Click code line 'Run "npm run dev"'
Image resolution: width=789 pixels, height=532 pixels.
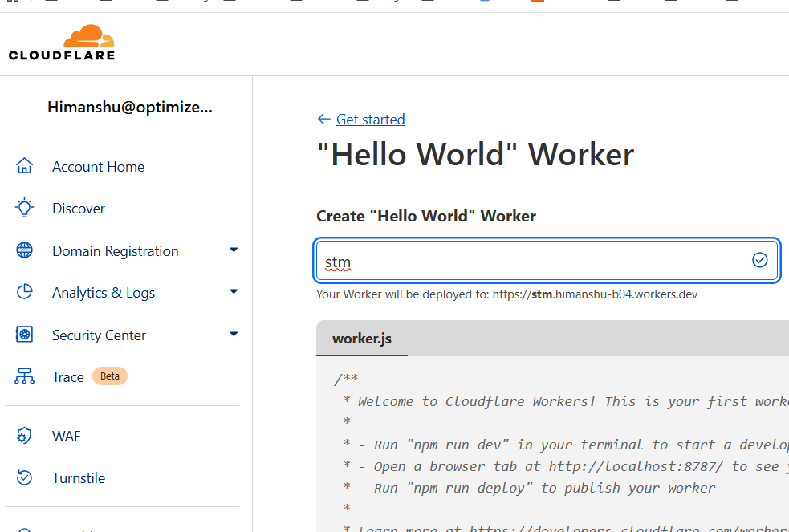[566, 445]
